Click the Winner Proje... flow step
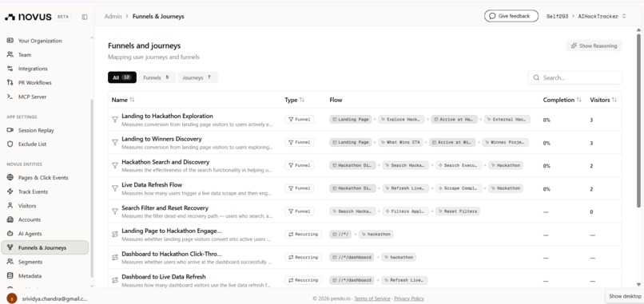 [x=505, y=142]
